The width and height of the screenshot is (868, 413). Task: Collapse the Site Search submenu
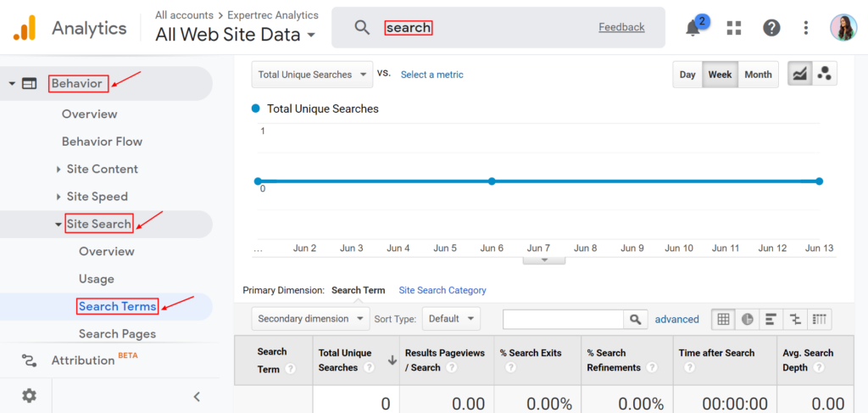(58, 225)
